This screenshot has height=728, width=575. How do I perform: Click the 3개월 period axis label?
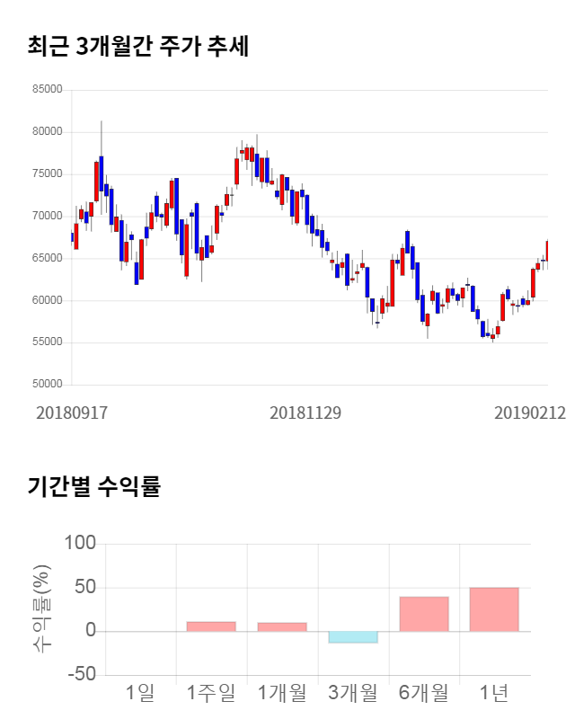click(x=352, y=693)
